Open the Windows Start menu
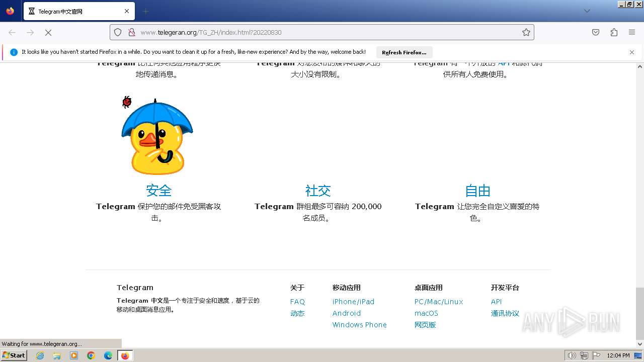 [14, 355]
